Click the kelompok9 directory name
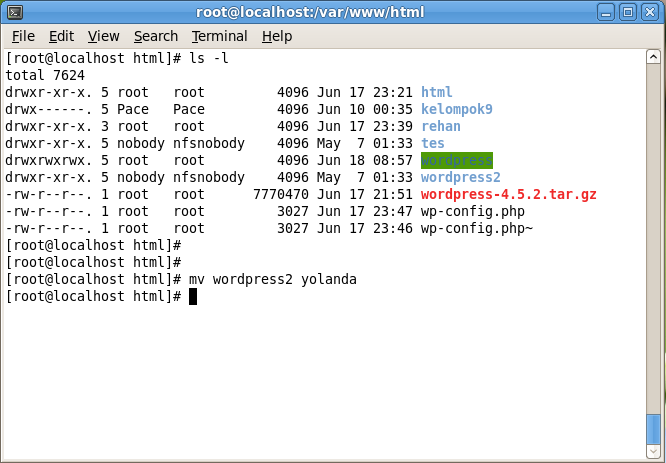The height and width of the screenshot is (463, 666). tap(457, 109)
